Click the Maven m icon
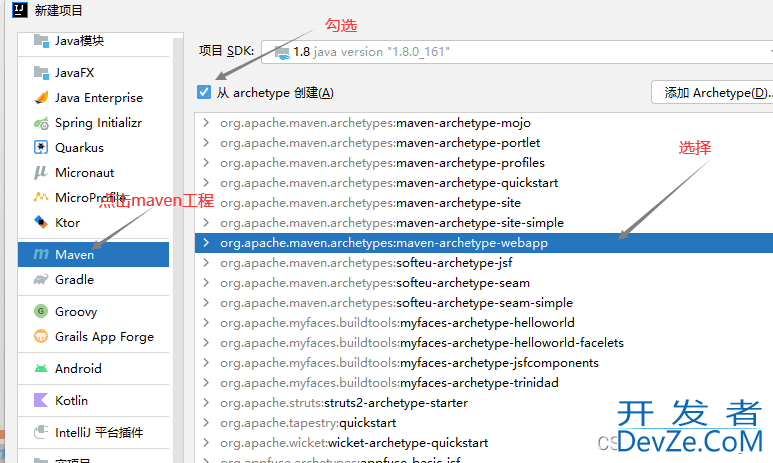The width and height of the screenshot is (773, 463). pos(41,254)
